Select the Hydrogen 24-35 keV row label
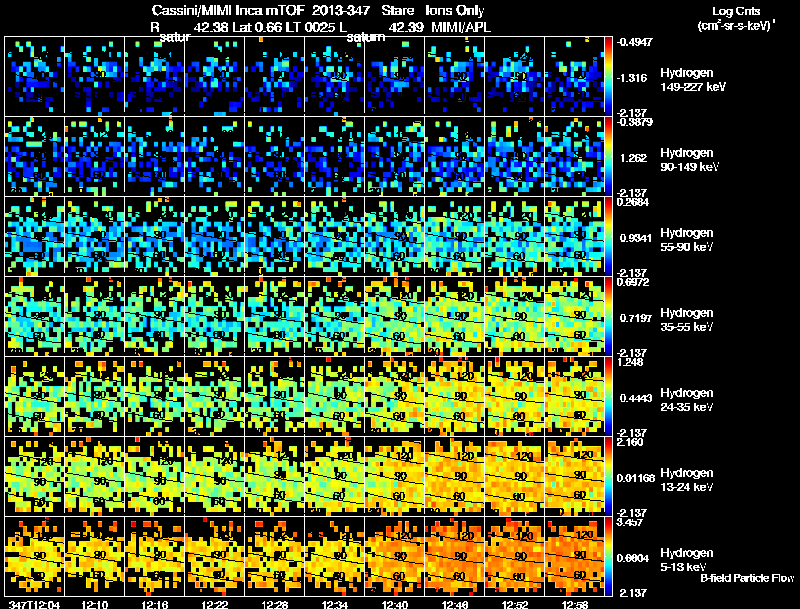 (x=687, y=400)
